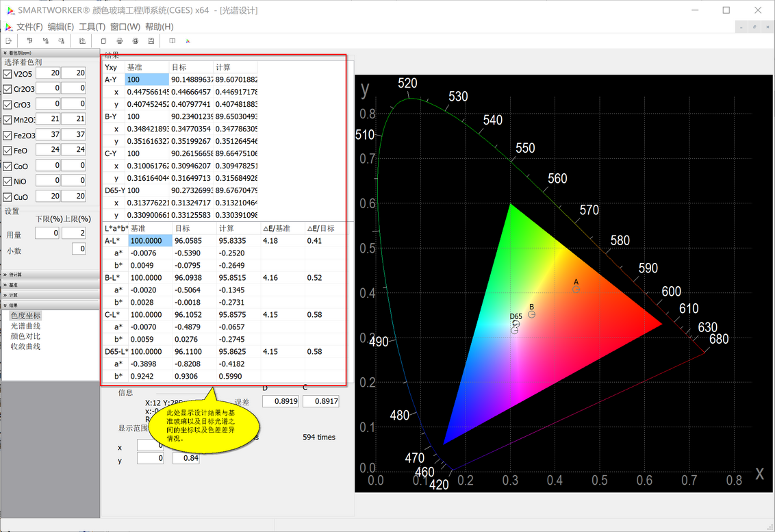
Task: Click the chart icon between toolbar separators
Action: (x=82, y=41)
